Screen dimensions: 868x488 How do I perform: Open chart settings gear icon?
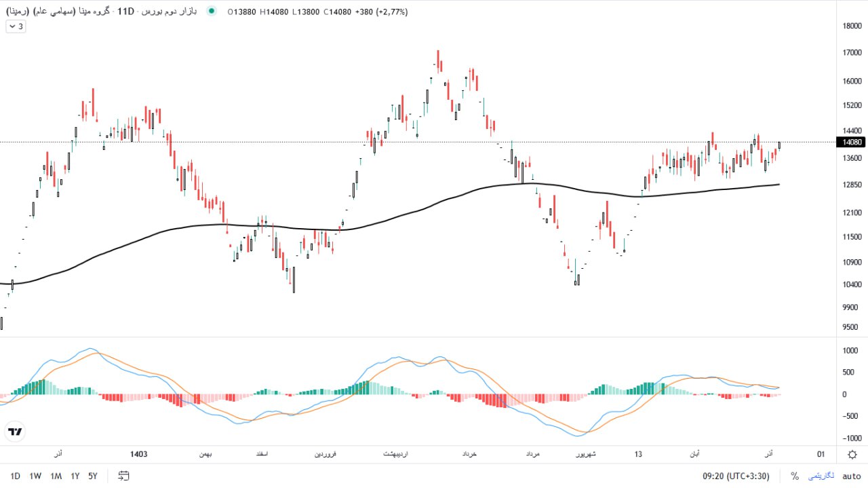[x=852, y=455]
